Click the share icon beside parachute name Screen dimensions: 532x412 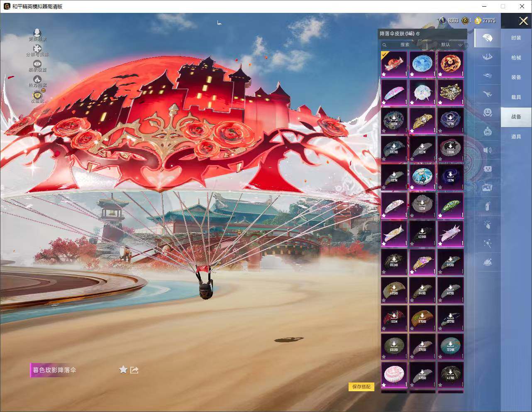click(134, 370)
